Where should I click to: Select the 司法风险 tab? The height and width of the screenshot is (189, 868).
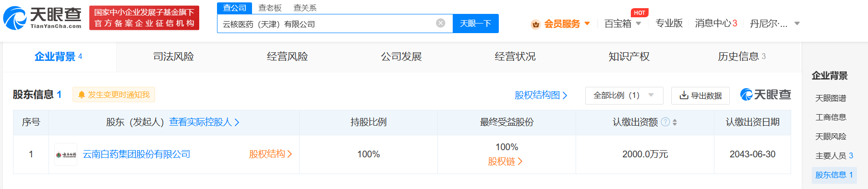173,57
